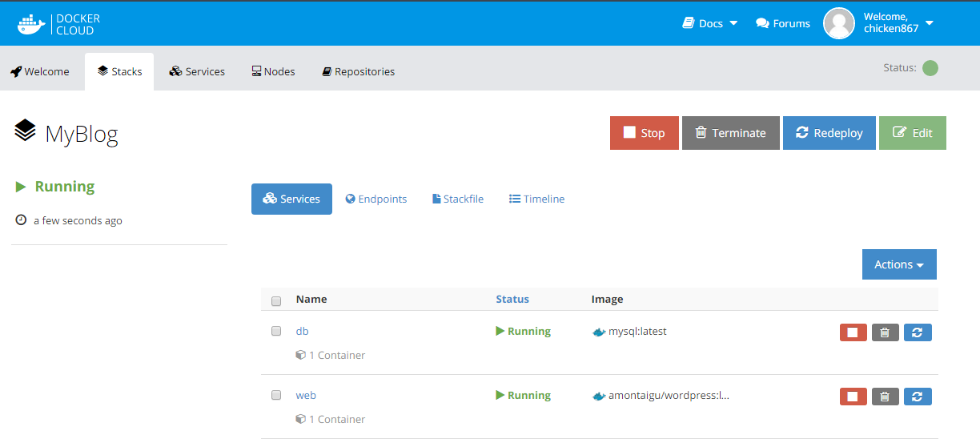Open the db service link
The image size is (980, 443).
[x=302, y=331]
